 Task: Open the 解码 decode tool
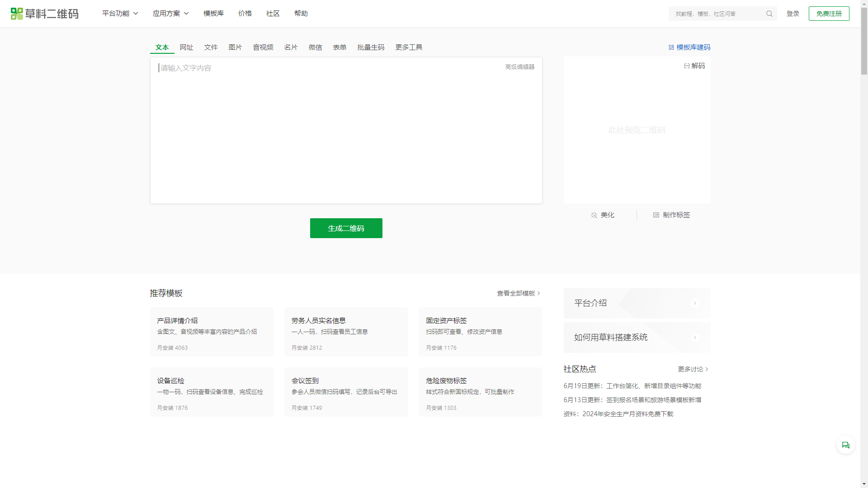(x=695, y=66)
